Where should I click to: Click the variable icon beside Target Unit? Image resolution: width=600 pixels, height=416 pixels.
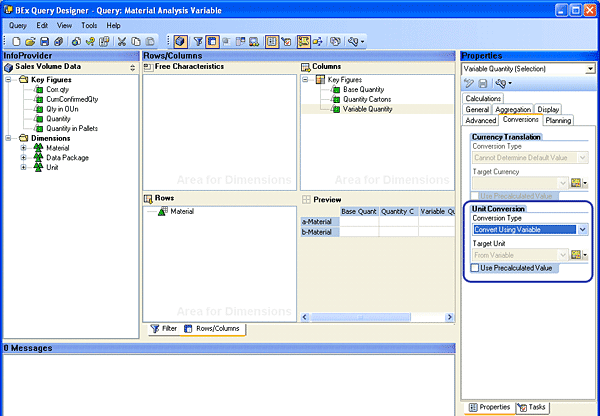click(576, 255)
